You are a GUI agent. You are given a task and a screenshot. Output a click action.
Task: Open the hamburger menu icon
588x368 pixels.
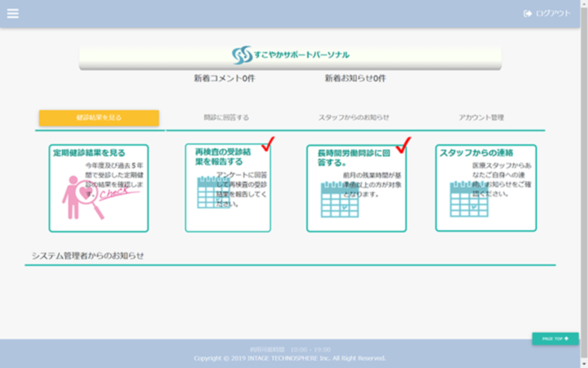[x=12, y=13]
